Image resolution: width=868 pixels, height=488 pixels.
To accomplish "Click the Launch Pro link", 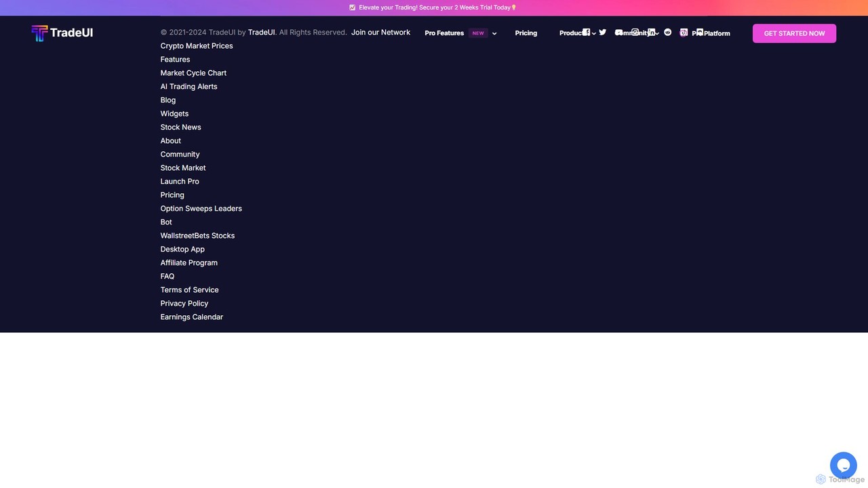I will coord(180,182).
